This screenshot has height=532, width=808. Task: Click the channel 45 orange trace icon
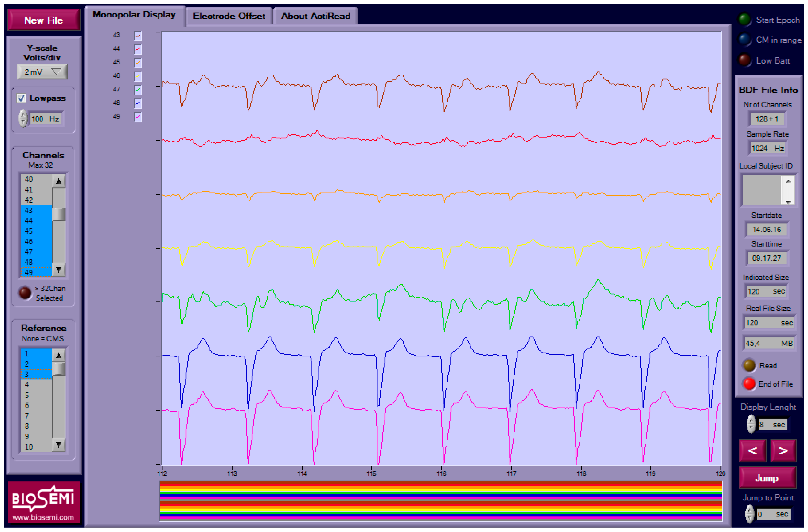[x=138, y=63]
